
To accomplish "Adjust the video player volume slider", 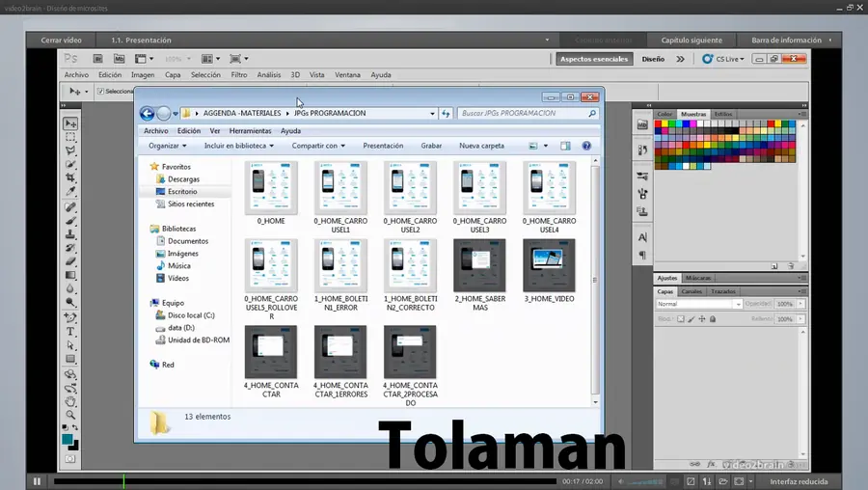I will 645,481.
